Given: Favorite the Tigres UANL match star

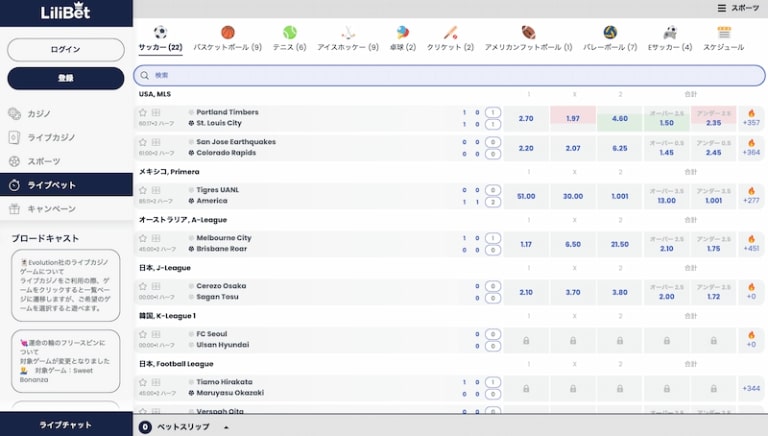Looking at the screenshot, I should point(143,190).
